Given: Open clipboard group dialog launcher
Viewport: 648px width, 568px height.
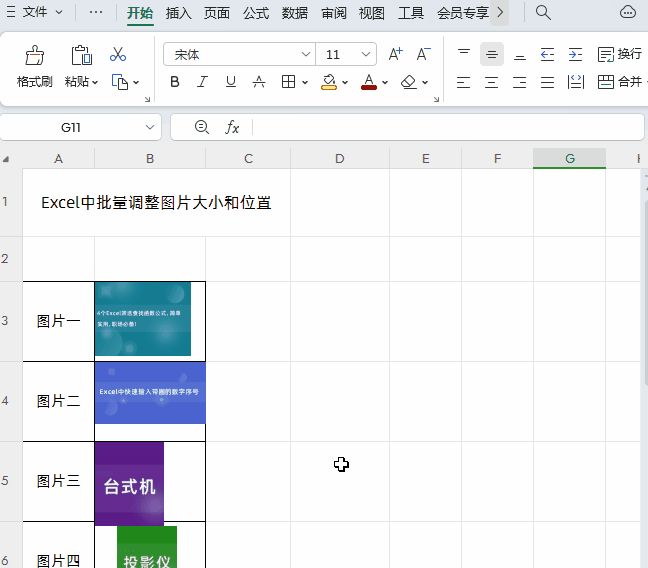Looking at the screenshot, I should coord(147,99).
